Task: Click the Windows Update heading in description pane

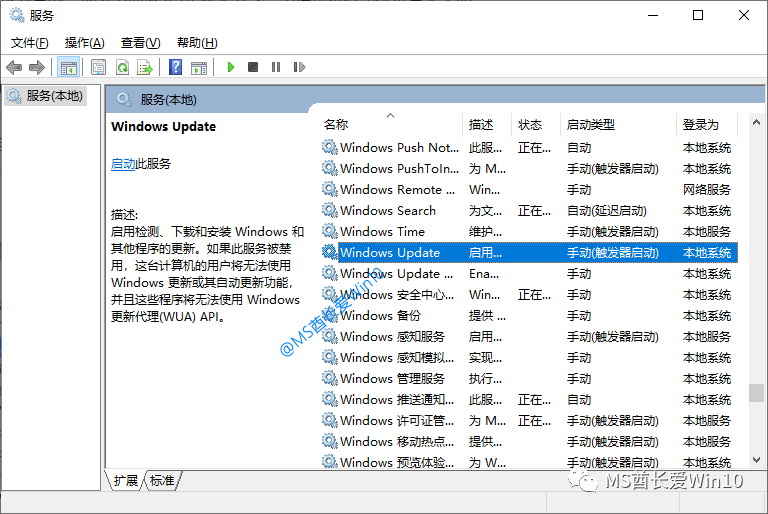Action: [x=164, y=126]
